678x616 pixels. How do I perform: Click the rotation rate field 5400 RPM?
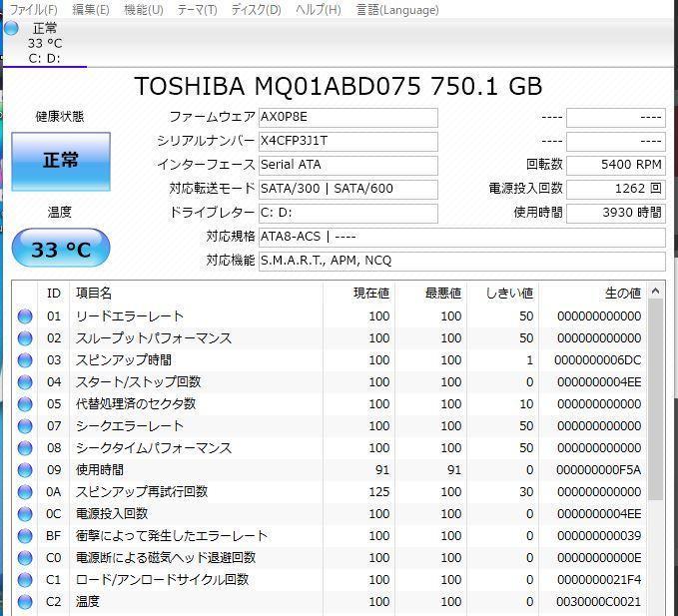[x=616, y=165]
